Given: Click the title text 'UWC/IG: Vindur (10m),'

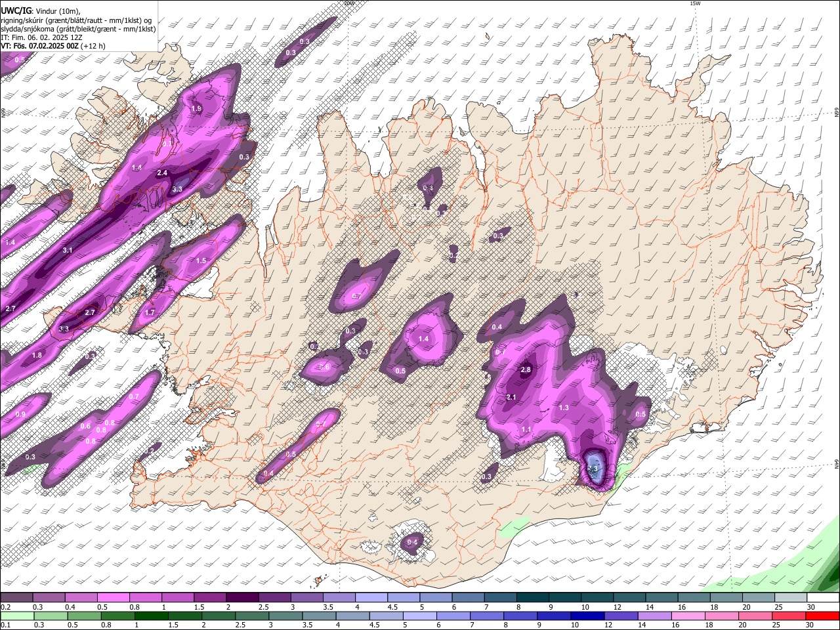Looking at the screenshot, I should 41,10.
